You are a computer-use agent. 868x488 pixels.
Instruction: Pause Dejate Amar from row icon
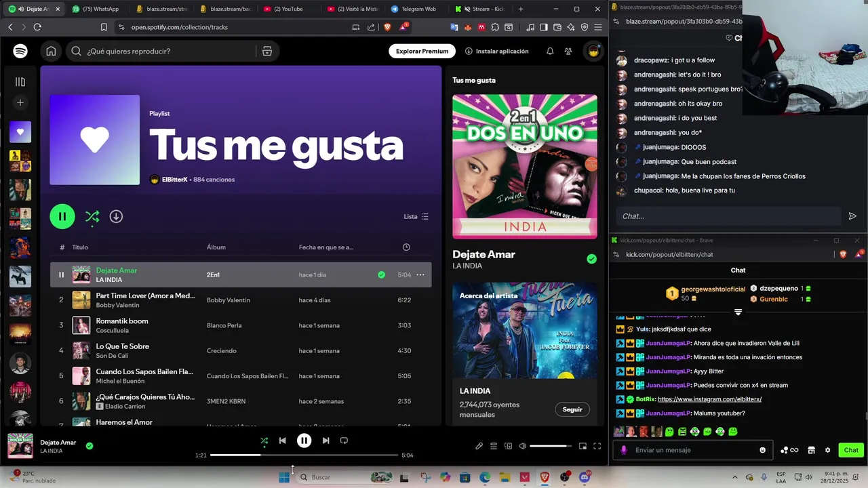[61, 274]
